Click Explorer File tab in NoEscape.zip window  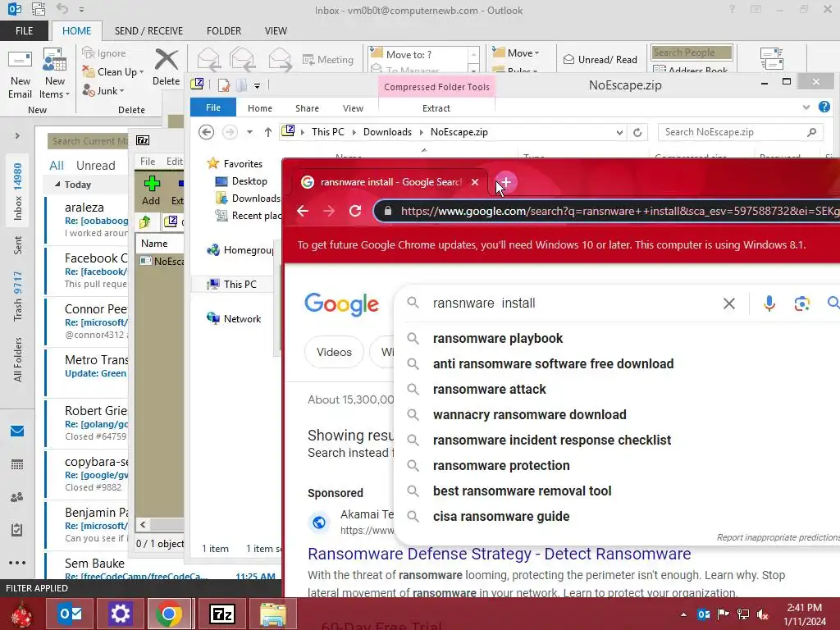tap(213, 107)
